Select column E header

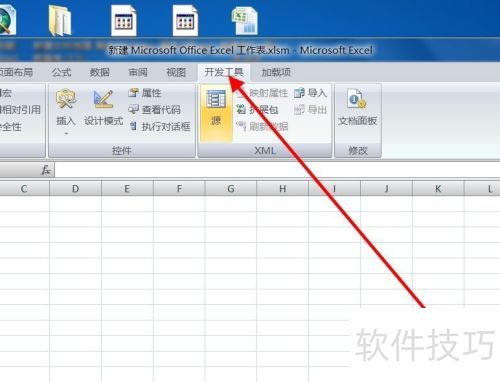coord(127,189)
